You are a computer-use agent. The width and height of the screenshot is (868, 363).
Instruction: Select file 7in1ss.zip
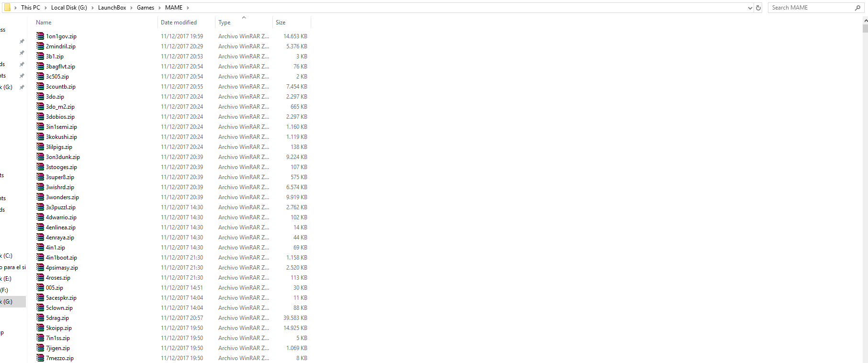click(x=58, y=338)
